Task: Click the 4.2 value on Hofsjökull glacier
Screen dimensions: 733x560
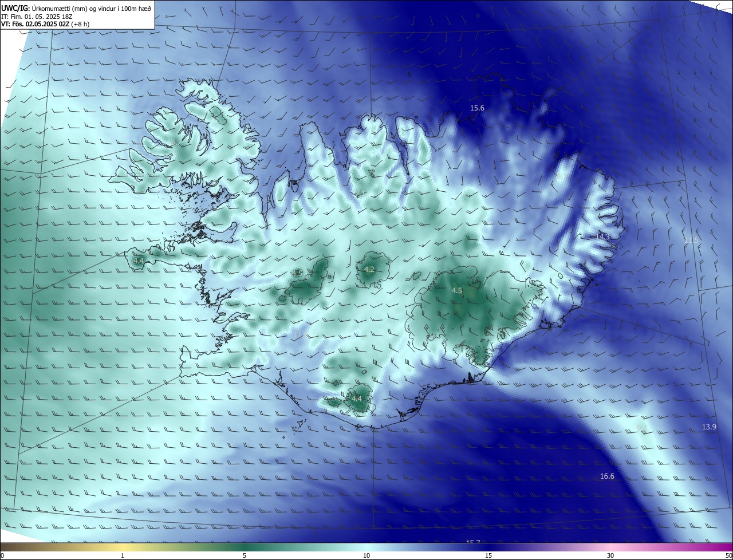Action: (x=369, y=269)
